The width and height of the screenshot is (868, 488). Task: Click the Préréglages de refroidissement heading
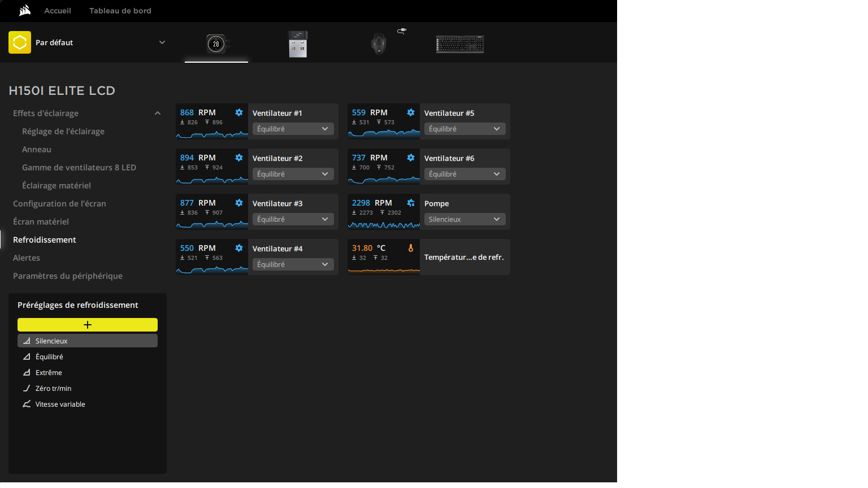point(78,305)
